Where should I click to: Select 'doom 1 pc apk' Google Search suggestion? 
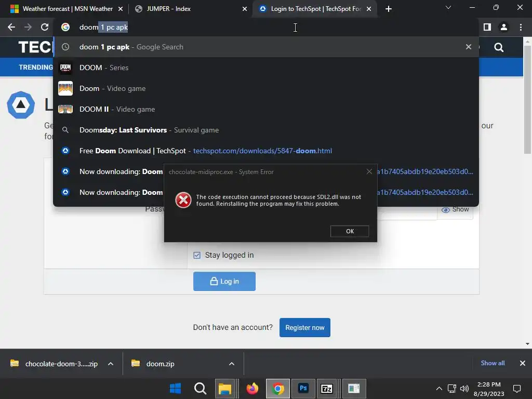tap(267, 47)
